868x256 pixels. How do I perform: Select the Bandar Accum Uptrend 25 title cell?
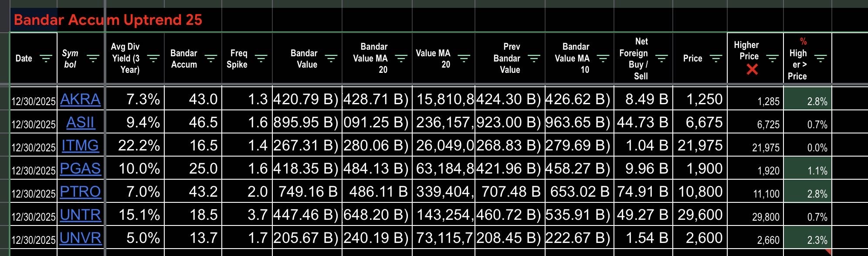pyautogui.click(x=108, y=20)
